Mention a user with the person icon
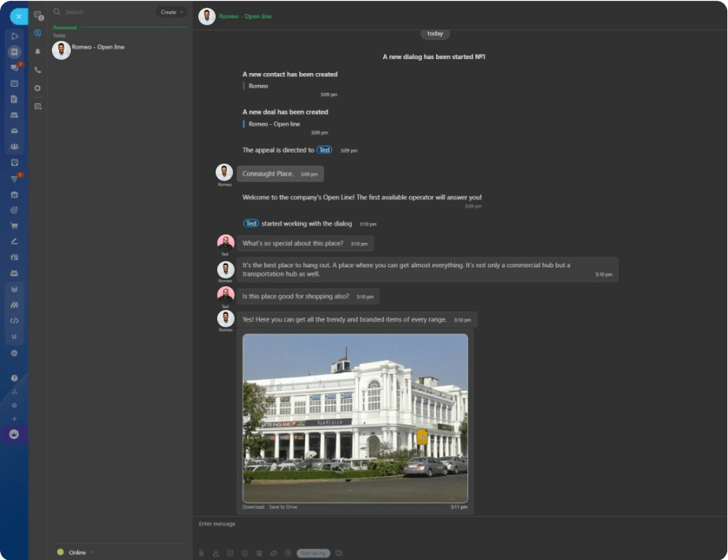Image resolution: width=728 pixels, height=560 pixels. [x=216, y=553]
